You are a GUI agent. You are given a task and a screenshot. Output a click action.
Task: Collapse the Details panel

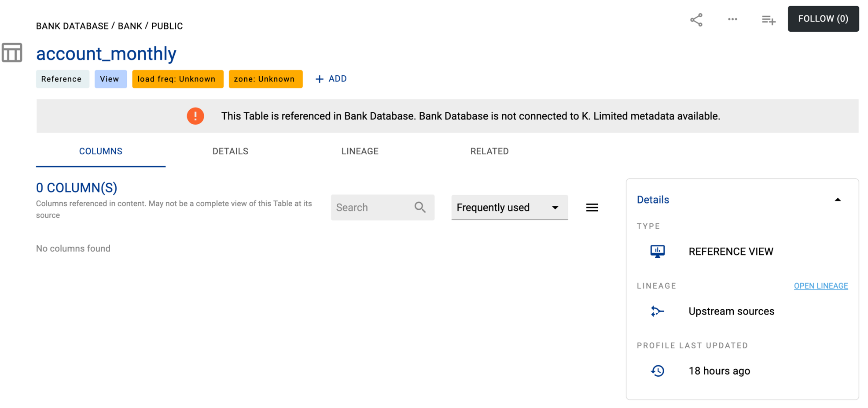click(x=837, y=200)
